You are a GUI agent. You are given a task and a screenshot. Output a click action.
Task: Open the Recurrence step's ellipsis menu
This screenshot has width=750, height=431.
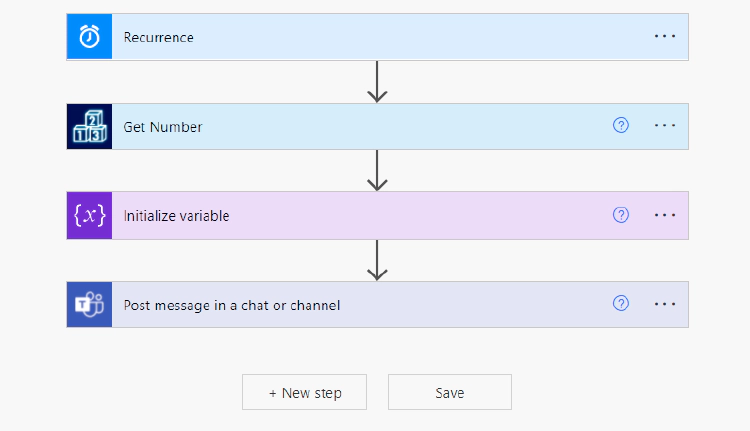[665, 36]
